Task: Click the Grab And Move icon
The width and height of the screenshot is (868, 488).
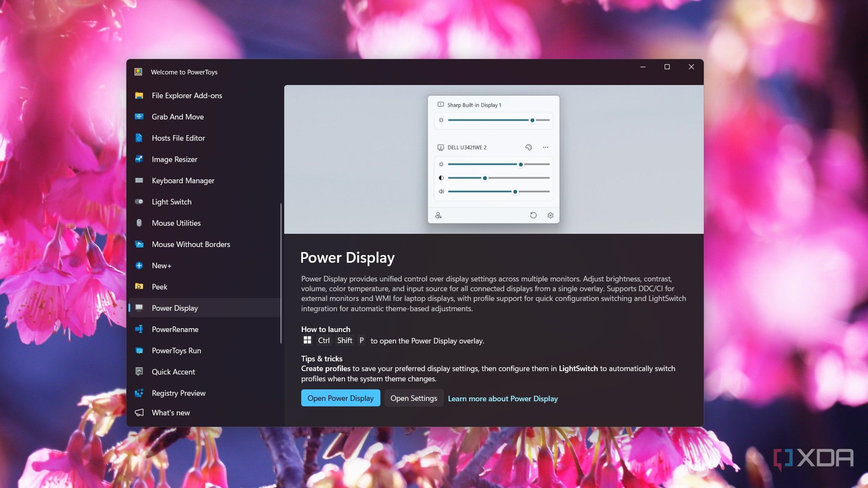Action: tap(139, 117)
